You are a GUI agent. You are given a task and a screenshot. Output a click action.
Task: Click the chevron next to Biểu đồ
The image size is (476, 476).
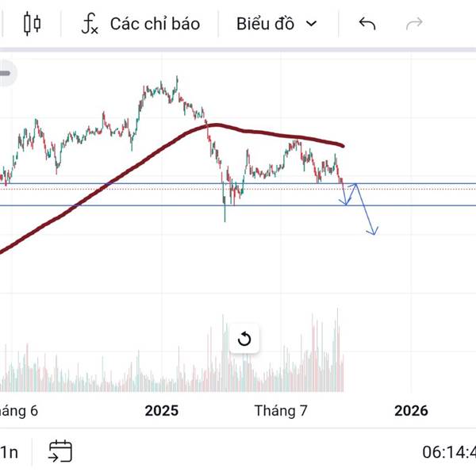(312, 24)
